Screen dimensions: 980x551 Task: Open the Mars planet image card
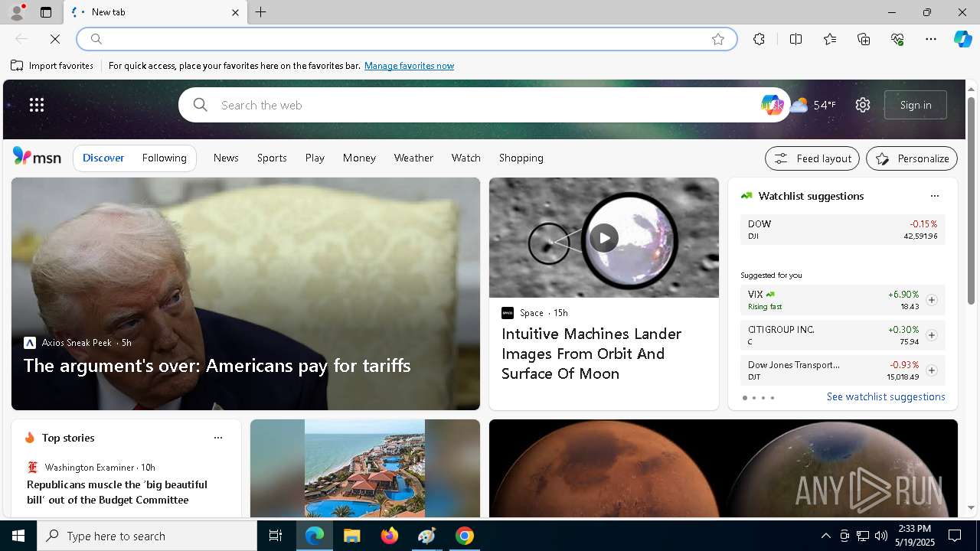coord(724,468)
